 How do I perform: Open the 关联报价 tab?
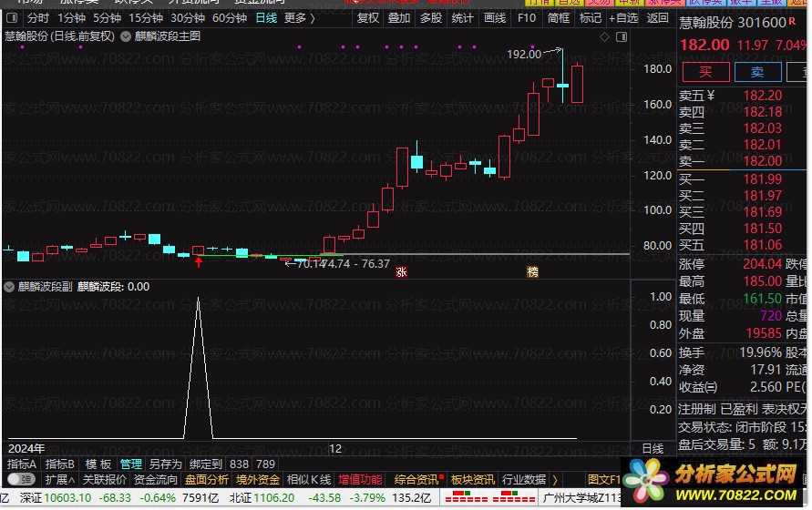click(x=104, y=479)
